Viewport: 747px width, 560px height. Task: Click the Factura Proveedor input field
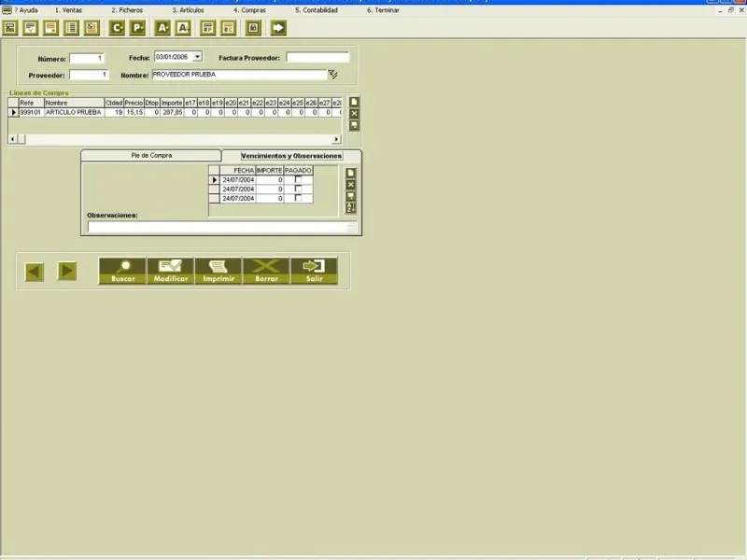[x=317, y=58]
